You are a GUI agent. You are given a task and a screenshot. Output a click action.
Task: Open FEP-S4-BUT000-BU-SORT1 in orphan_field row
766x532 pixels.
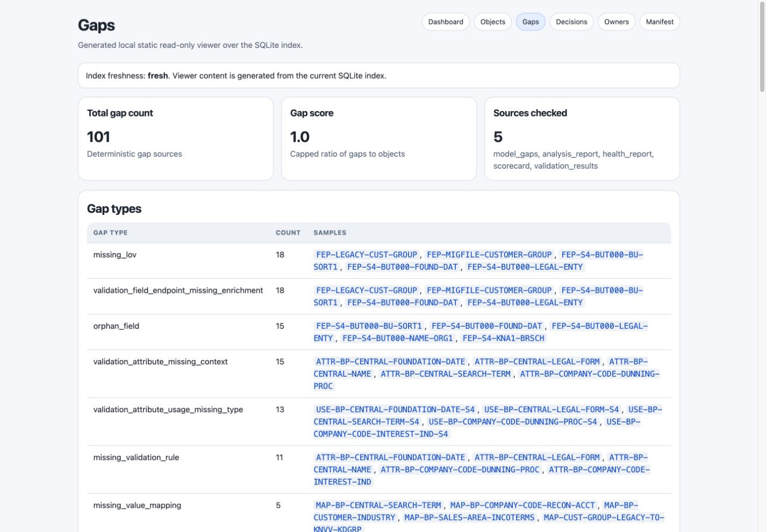tap(369, 326)
